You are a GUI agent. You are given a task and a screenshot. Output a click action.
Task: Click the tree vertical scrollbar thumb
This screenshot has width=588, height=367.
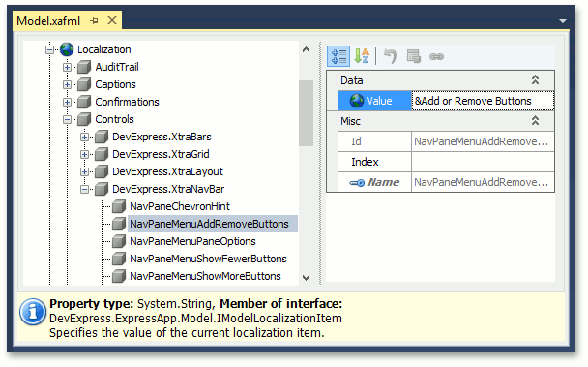coord(306,112)
